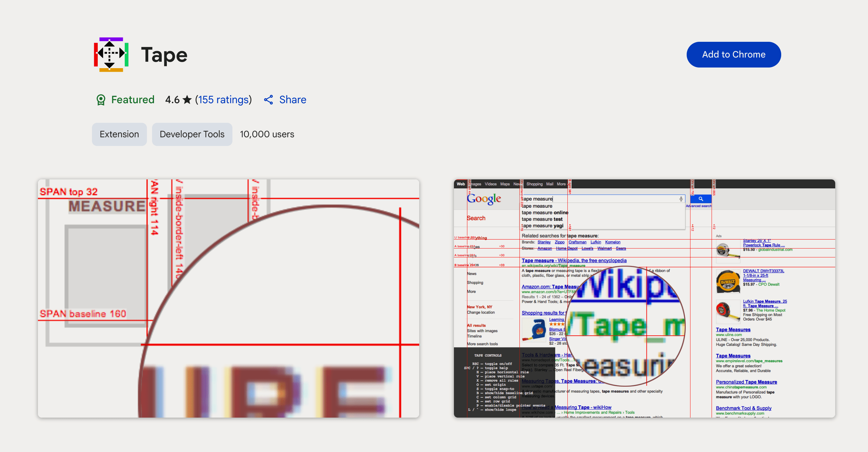Screen dimensions: 868x452
Task: Click the Tape extension logo icon
Action: (x=111, y=55)
